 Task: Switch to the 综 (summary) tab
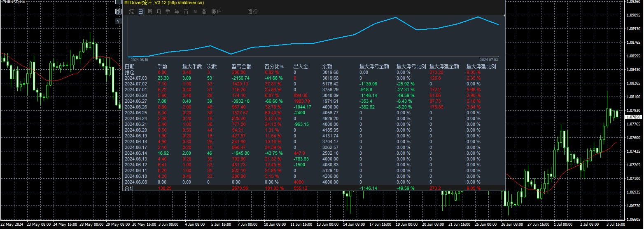pos(132,12)
